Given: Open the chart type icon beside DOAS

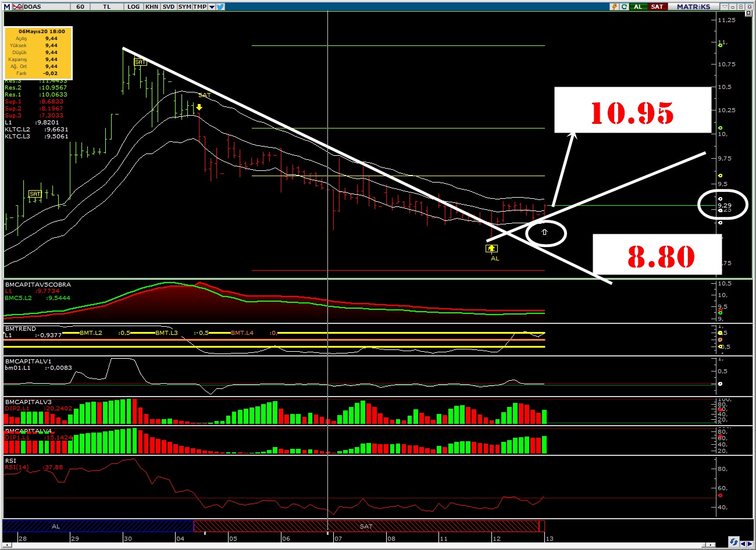Looking at the screenshot, I should (17, 6).
